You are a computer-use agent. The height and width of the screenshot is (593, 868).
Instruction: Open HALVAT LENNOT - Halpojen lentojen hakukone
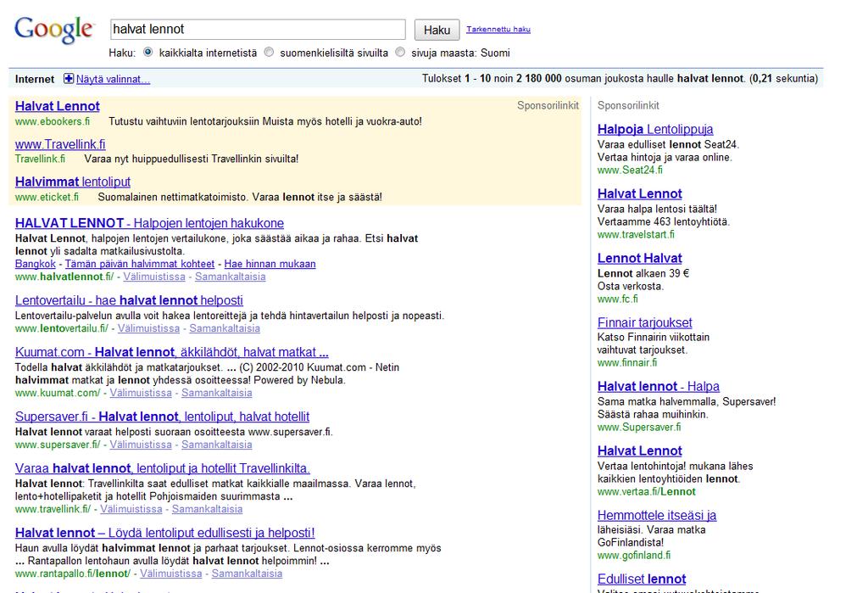[149, 223]
